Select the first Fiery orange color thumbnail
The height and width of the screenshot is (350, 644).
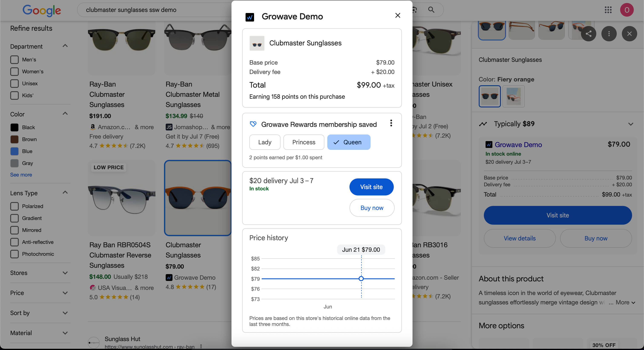pos(490,96)
